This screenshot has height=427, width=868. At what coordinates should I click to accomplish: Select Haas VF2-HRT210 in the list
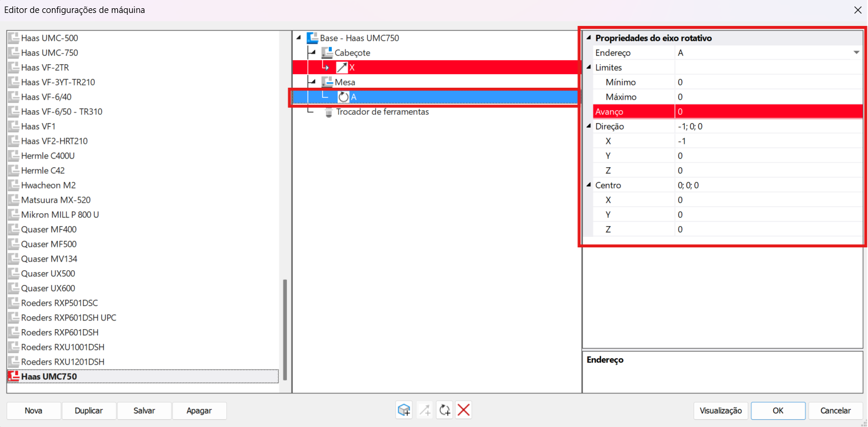(x=54, y=141)
